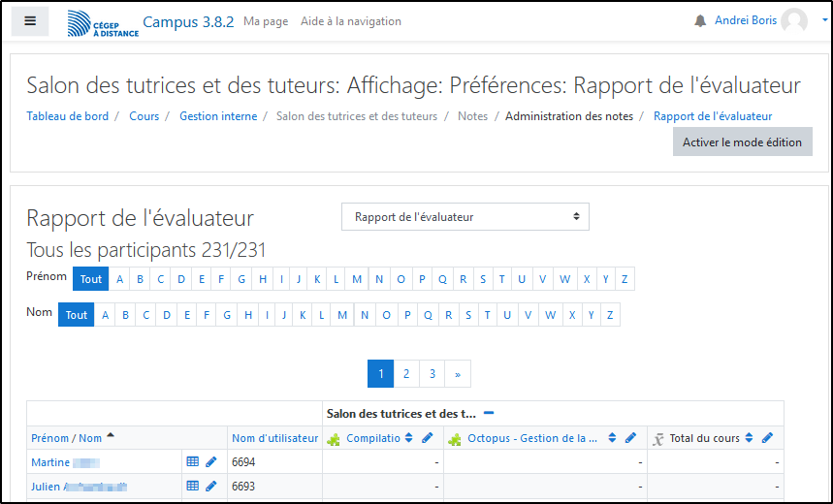Click the Cégep à distance logo
The width and height of the screenshot is (833, 504).
pyautogui.click(x=102, y=23)
